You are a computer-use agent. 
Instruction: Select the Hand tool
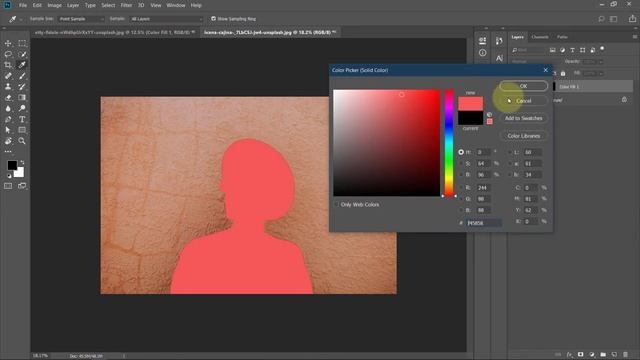(8, 141)
